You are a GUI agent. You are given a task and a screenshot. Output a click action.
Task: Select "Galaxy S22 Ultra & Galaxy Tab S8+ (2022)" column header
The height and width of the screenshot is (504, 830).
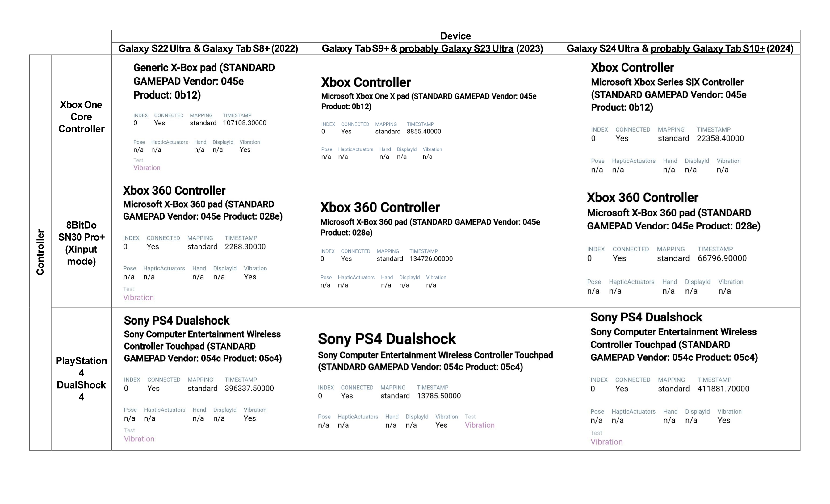(208, 48)
